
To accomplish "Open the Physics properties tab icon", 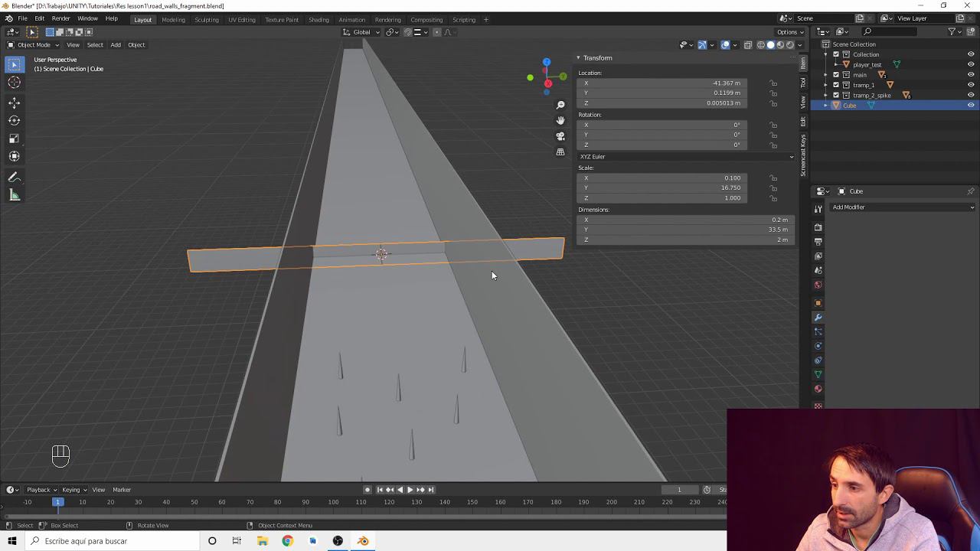I will click(818, 346).
